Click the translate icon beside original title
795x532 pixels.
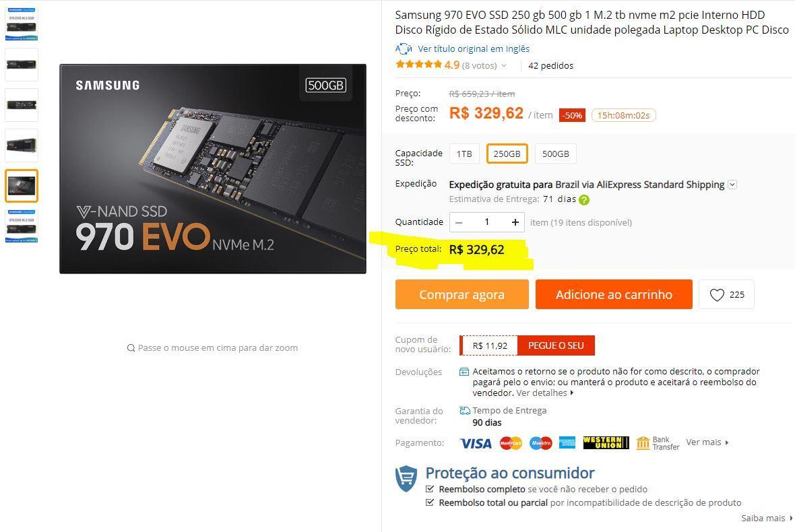point(404,48)
